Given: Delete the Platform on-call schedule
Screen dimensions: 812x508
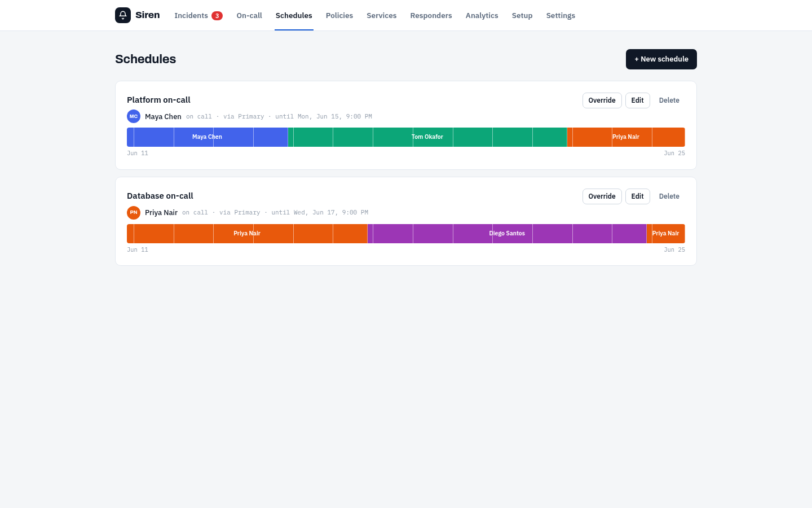Looking at the screenshot, I should click(669, 100).
